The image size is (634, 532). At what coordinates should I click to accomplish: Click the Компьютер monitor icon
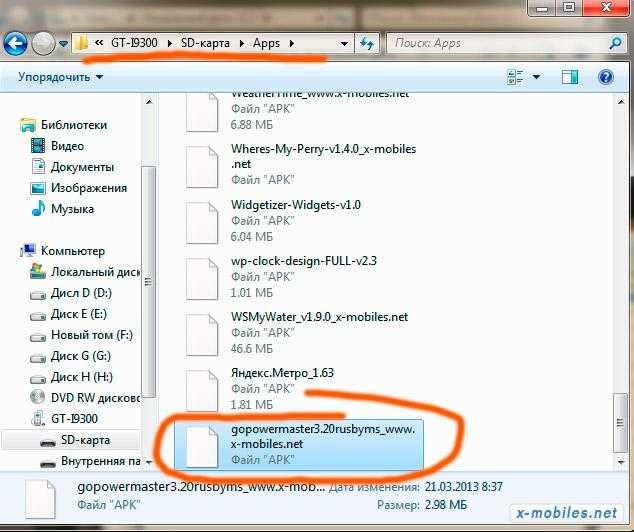click(27, 251)
